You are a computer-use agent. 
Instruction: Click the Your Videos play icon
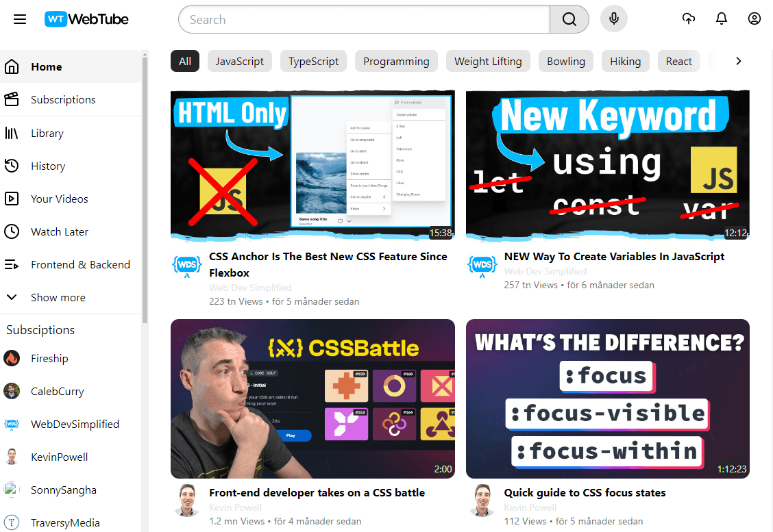pos(12,199)
